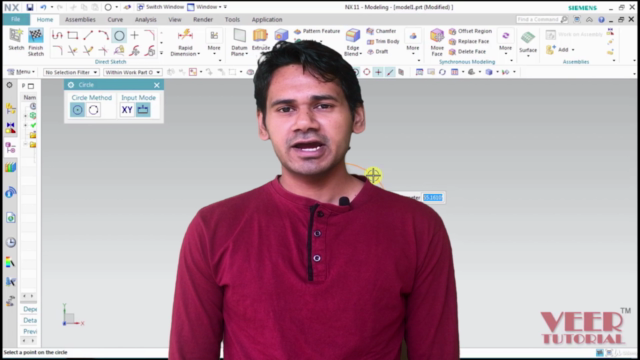Click Replace Face command

coord(469,41)
